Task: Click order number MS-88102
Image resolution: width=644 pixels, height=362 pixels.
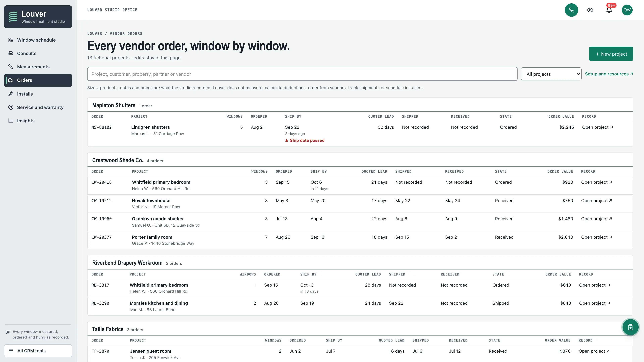Action: 101,127
